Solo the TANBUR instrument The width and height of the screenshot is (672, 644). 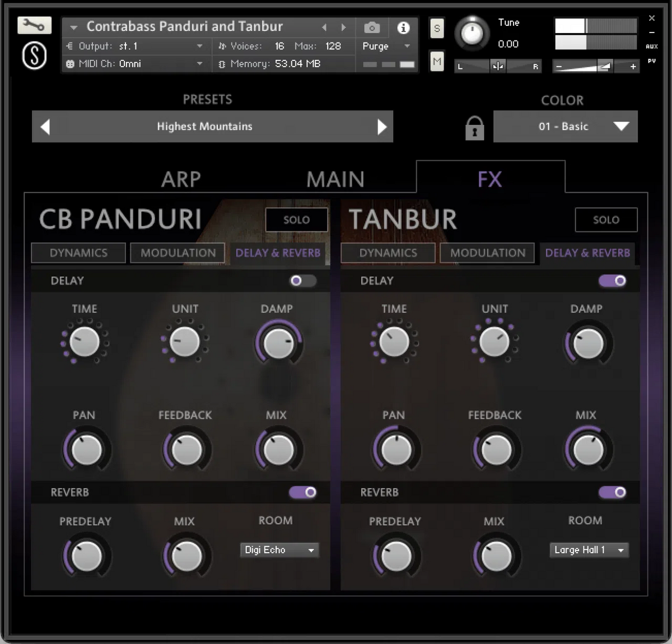click(x=606, y=220)
